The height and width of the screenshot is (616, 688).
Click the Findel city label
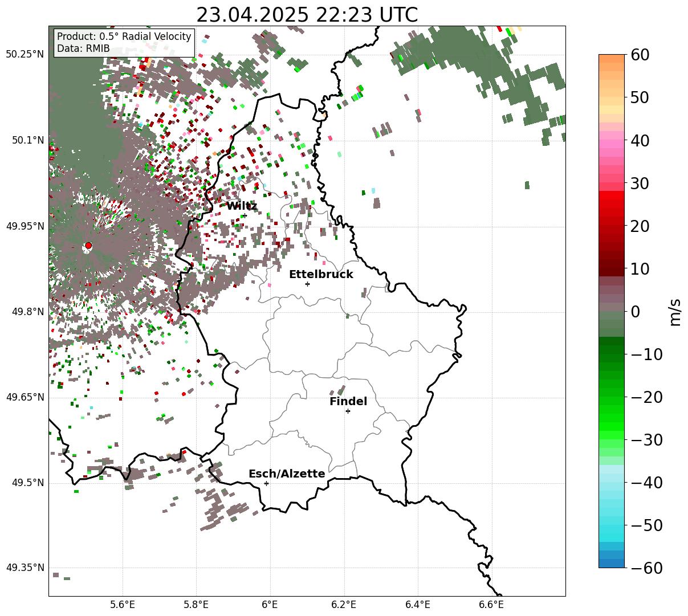[348, 402]
